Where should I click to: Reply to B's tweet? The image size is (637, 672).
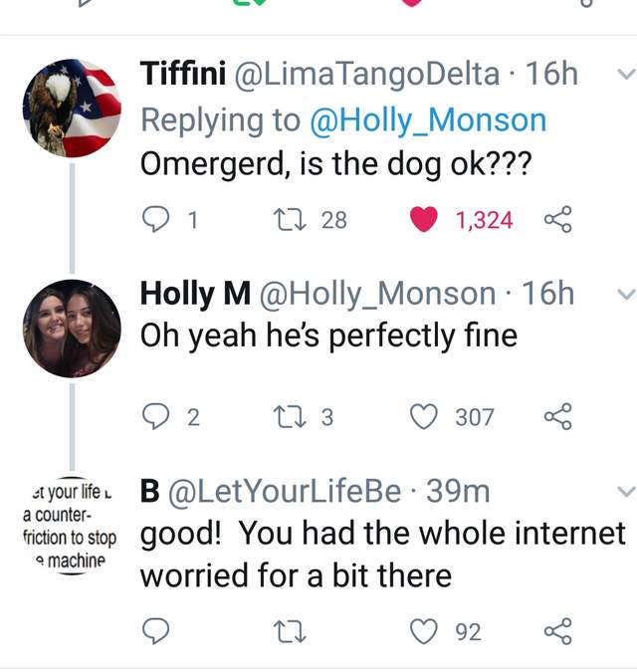(x=157, y=631)
